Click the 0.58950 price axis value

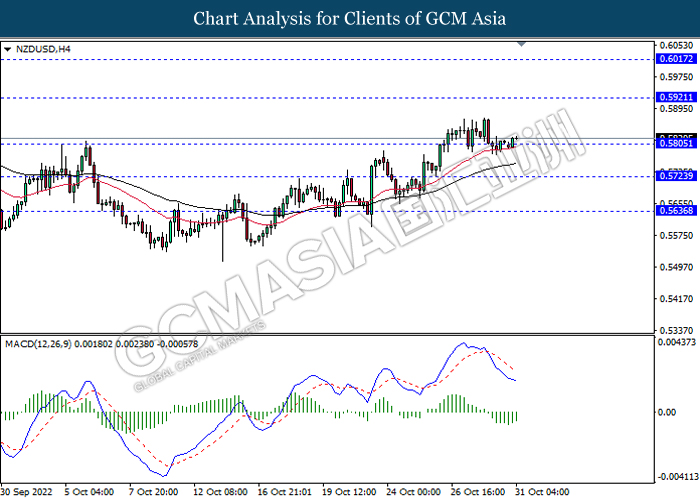pos(676,109)
